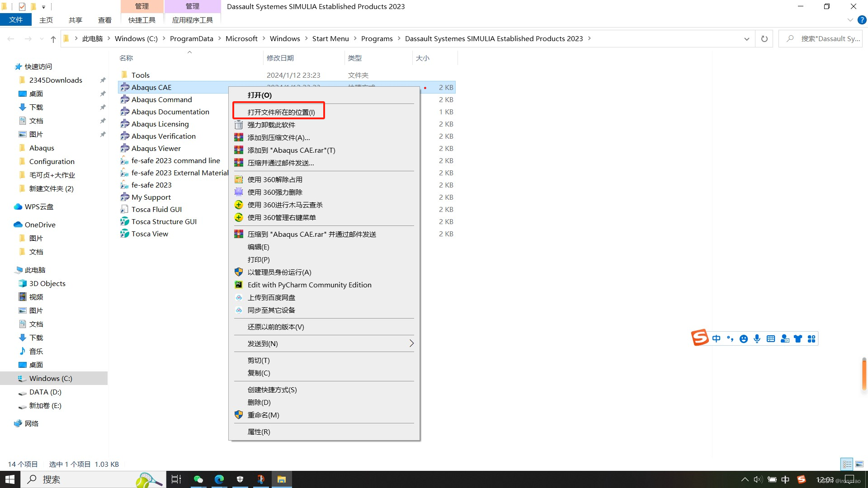The image size is (868, 488).
Task: Expand the address bar history dropdown
Action: (x=746, y=39)
